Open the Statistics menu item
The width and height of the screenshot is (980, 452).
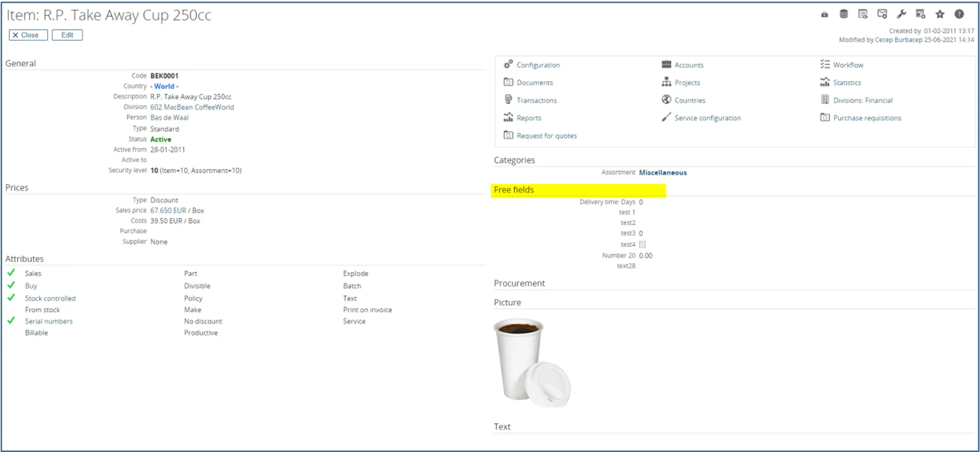click(847, 83)
